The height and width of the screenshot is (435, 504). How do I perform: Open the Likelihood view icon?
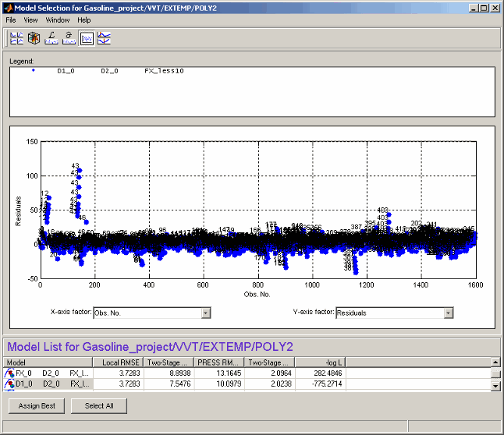tap(51, 37)
